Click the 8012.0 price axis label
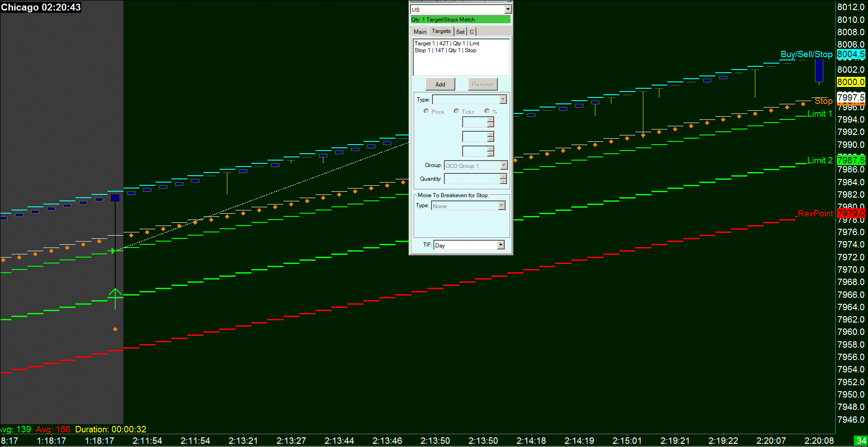The width and height of the screenshot is (868, 447). [851, 7]
